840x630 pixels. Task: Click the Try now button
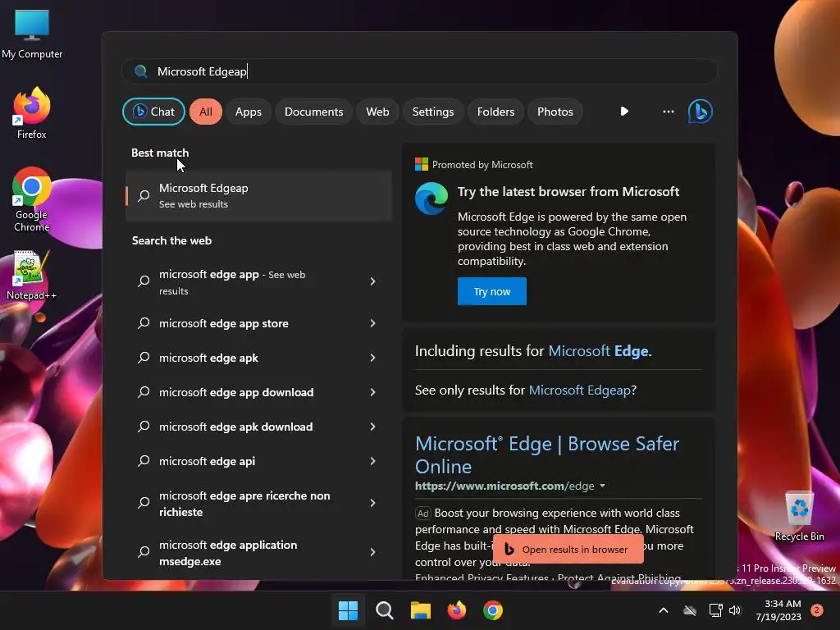tap(492, 291)
